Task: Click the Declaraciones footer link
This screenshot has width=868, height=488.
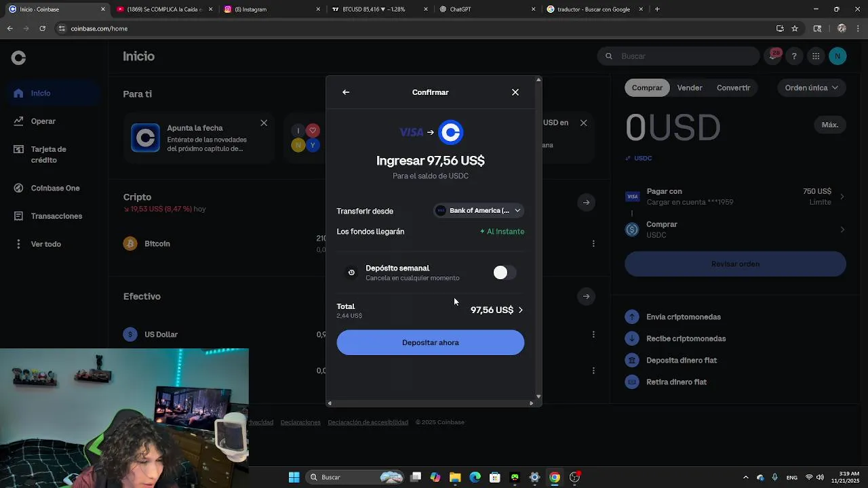Action: click(300, 422)
